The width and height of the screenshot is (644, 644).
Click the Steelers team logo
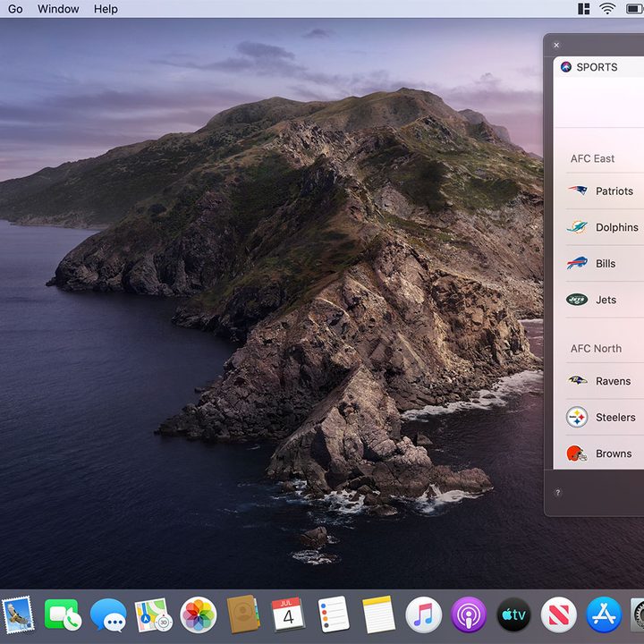[577, 417]
